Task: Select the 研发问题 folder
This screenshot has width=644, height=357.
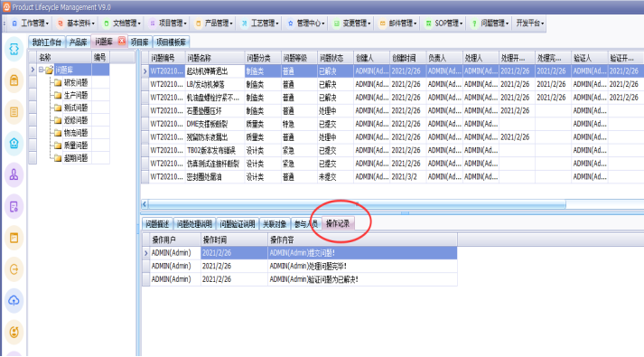Action: pos(76,82)
